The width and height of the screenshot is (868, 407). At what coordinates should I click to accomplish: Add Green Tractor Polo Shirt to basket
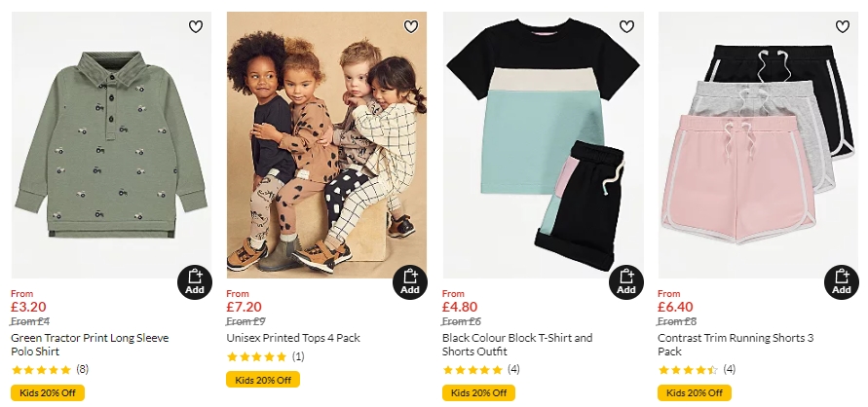click(x=195, y=281)
